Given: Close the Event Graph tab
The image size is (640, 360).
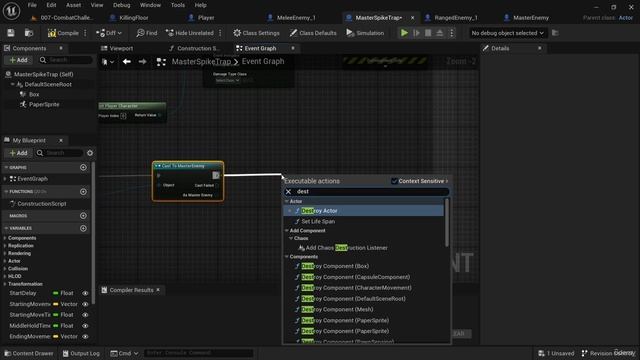Looking at the screenshot, I should tap(293, 48).
